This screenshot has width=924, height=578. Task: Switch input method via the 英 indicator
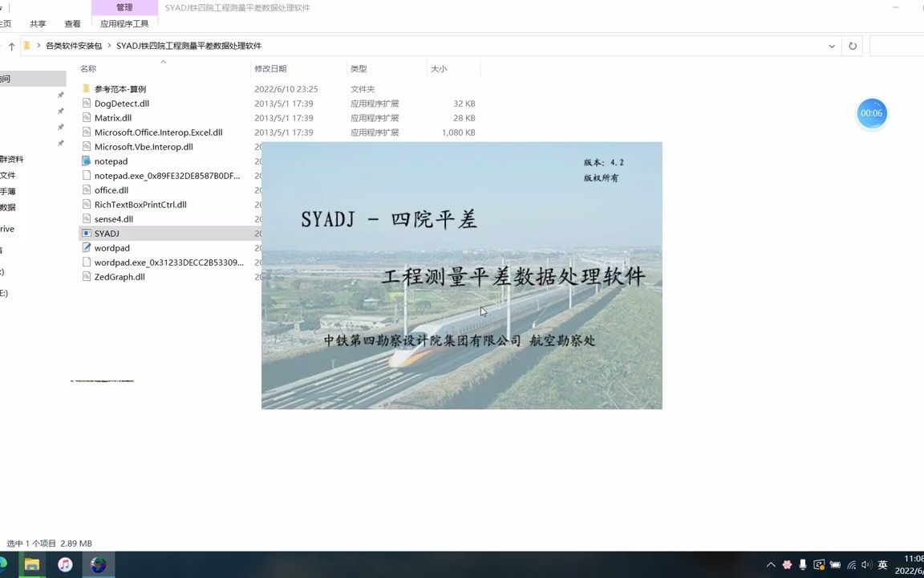(882, 564)
